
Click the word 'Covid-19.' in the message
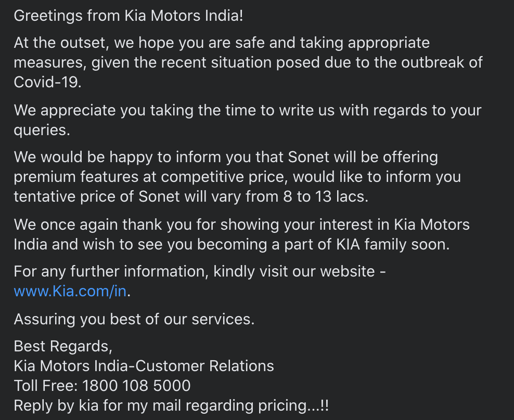pyautogui.click(x=47, y=82)
